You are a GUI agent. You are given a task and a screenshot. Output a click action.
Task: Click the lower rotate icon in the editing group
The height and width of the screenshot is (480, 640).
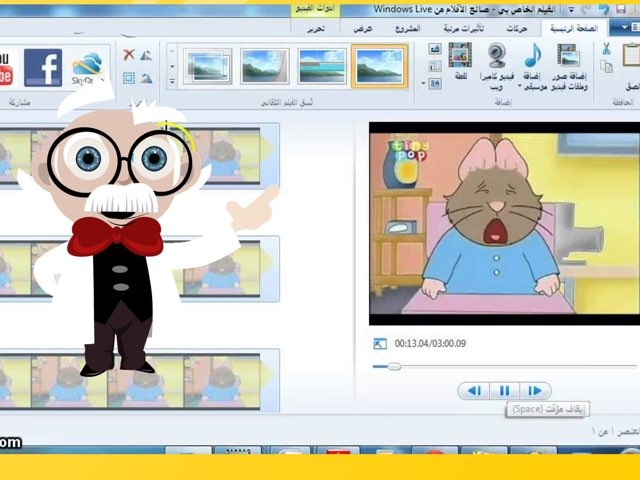coord(146,78)
